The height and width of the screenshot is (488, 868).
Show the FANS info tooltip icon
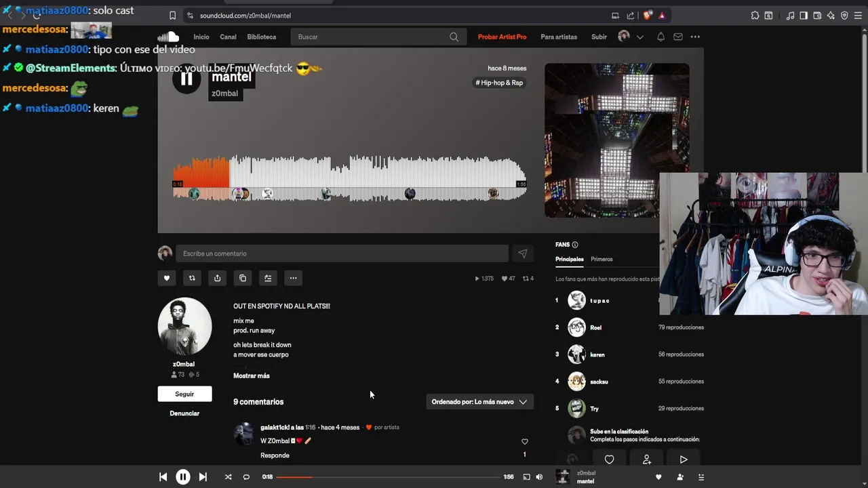(575, 245)
